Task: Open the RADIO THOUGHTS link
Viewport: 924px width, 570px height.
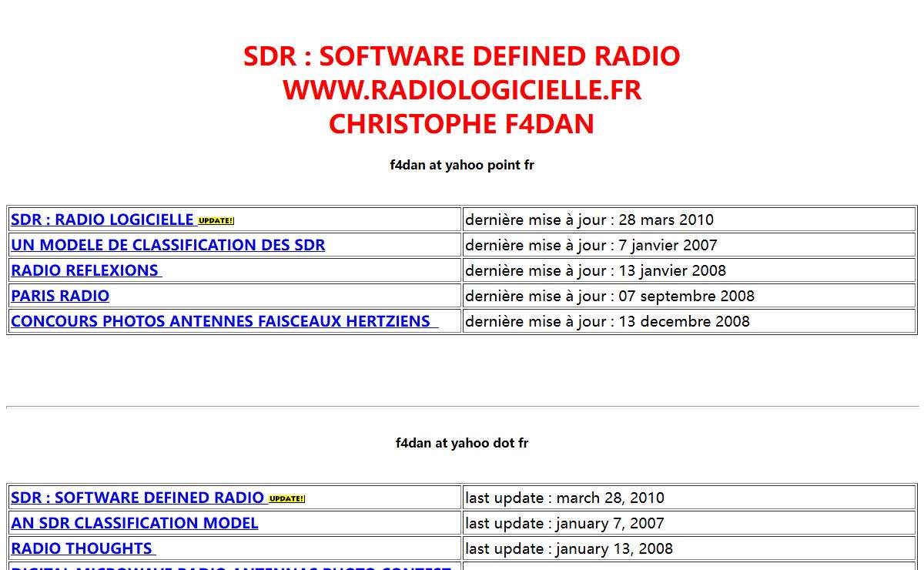Action: click(x=82, y=548)
